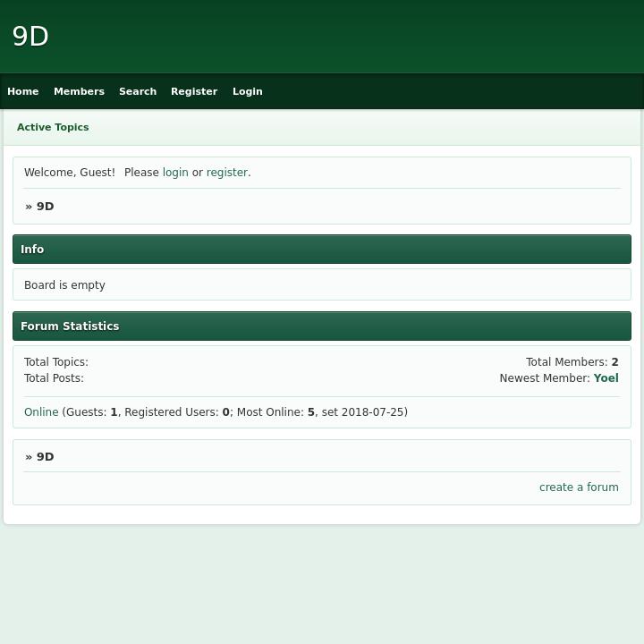This screenshot has height=644, width=644.
Task: Click the Total Posts label
Action: 54,378
